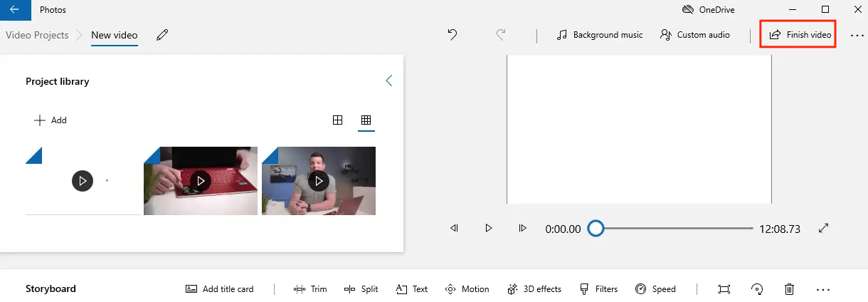Collapse the Project library panel

coord(388,81)
